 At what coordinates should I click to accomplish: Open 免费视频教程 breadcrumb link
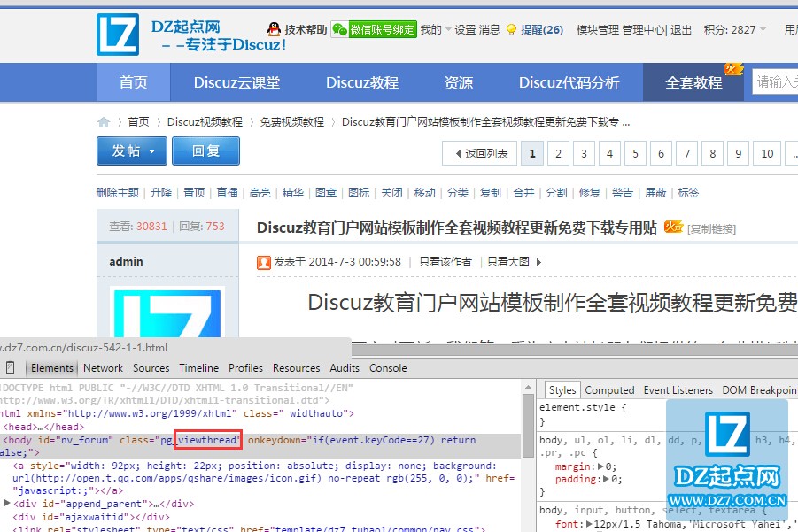[x=292, y=122]
